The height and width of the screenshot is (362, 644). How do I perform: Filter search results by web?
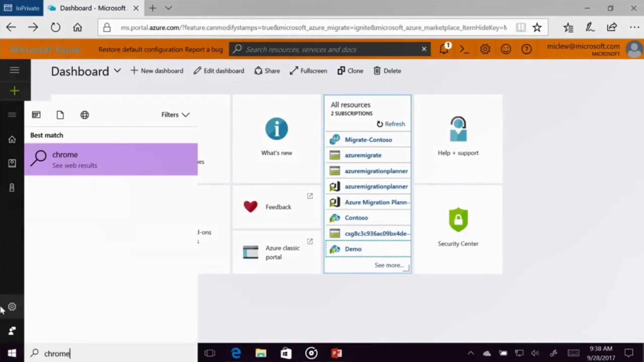(84, 115)
